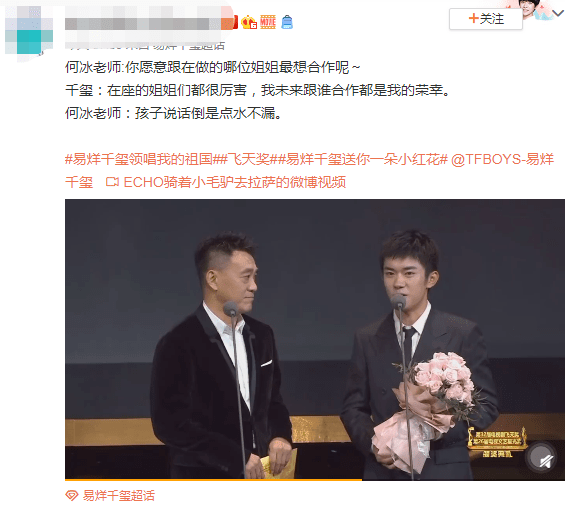Open hashtag #飞天奖#
This screenshot has height=506, width=565.
click(249, 159)
